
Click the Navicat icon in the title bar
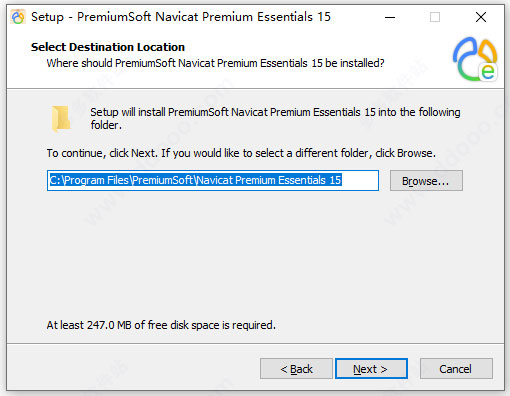(x=18, y=17)
